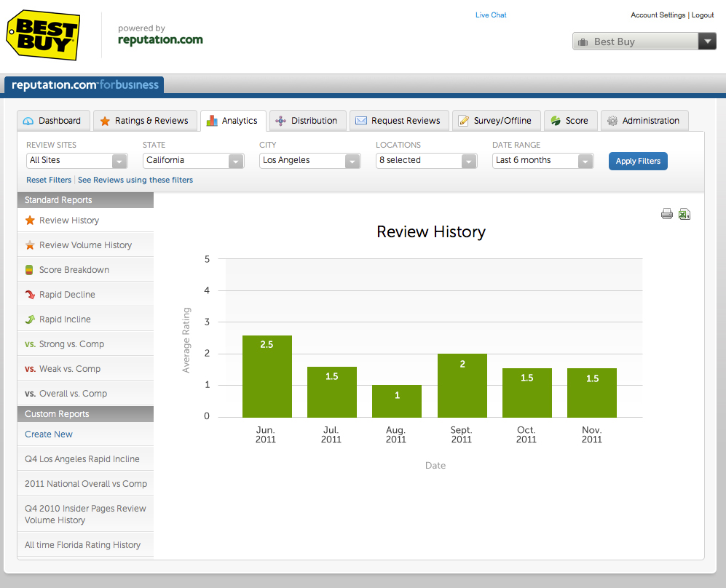Screen dimensions: 726x588
Task: Click the Aug. 2011 bar showing 1
Action: click(397, 401)
